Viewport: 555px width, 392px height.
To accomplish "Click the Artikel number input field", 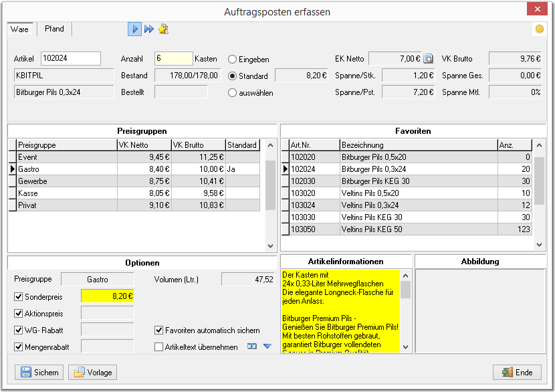I will 71,58.
